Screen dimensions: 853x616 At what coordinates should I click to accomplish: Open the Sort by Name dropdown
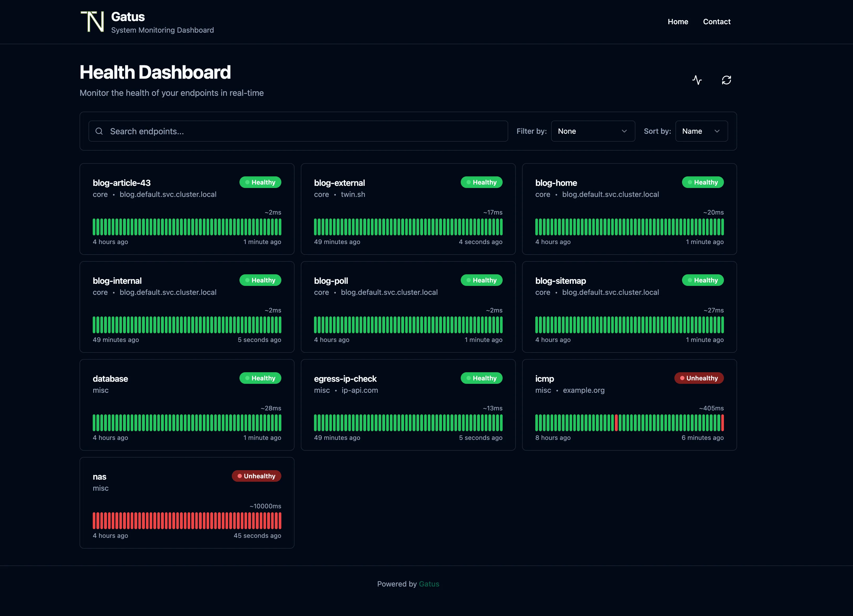pos(702,131)
